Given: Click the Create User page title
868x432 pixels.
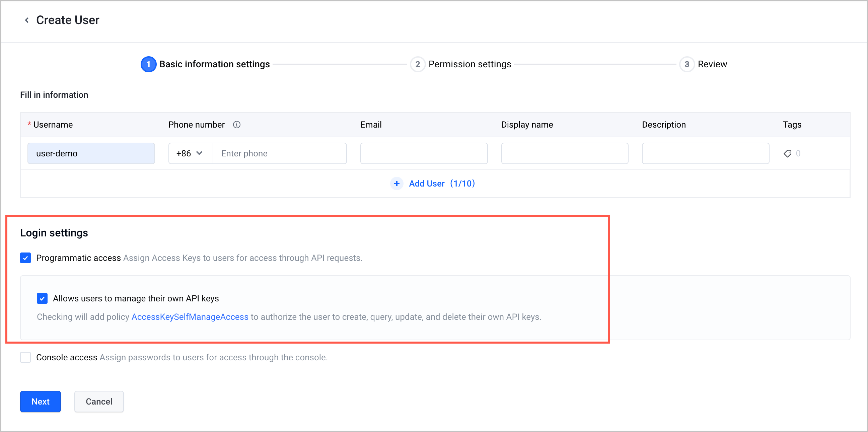Looking at the screenshot, I should pyautogui.click(x=68, y=20).
